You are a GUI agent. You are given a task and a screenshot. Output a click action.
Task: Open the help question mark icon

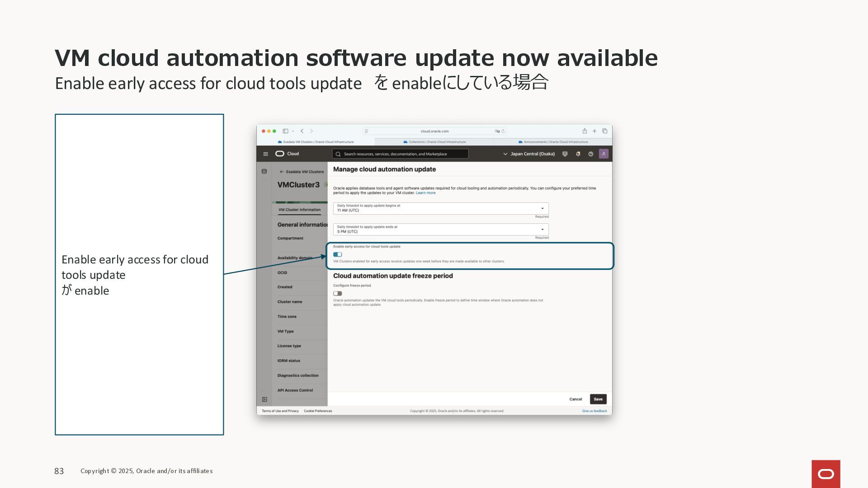[590, 154]
